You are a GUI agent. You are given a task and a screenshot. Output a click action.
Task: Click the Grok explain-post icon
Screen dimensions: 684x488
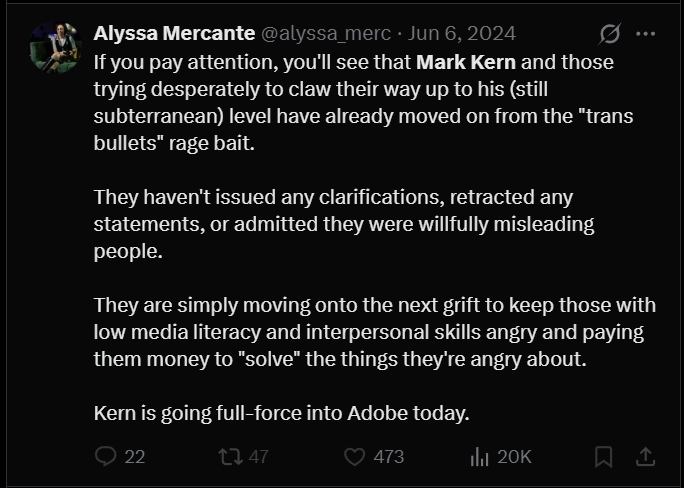(609, 34)
